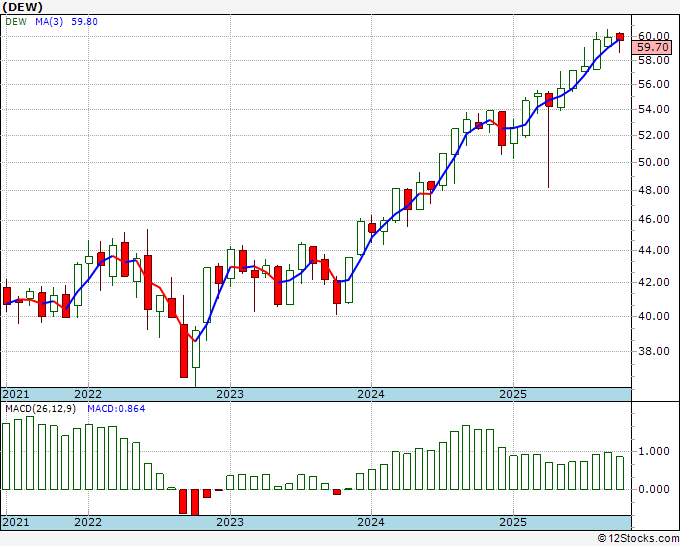Click the latest red candlestick near 60.00
680x546 pixels.
620,37
